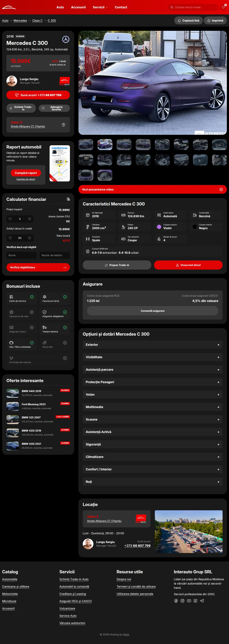Click the odometer icon beside Parcurs
This screenshot has height=644, width=229.
click(123, 215)
